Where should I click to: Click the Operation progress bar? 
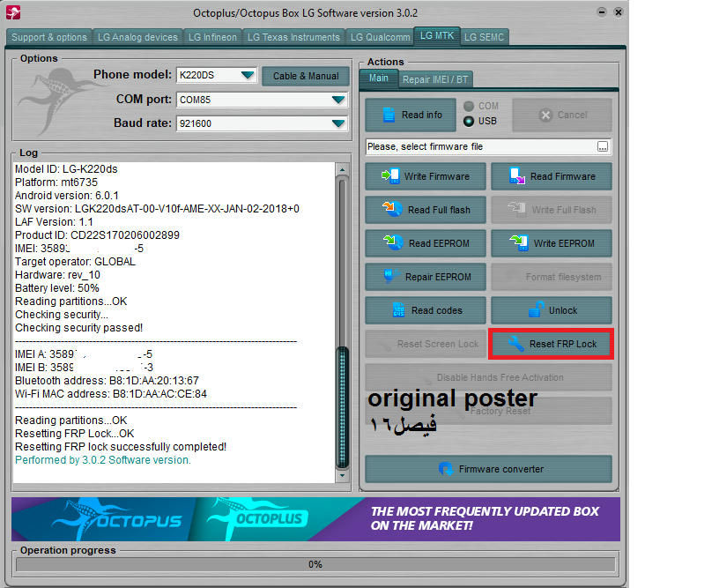tap(315, 564)
